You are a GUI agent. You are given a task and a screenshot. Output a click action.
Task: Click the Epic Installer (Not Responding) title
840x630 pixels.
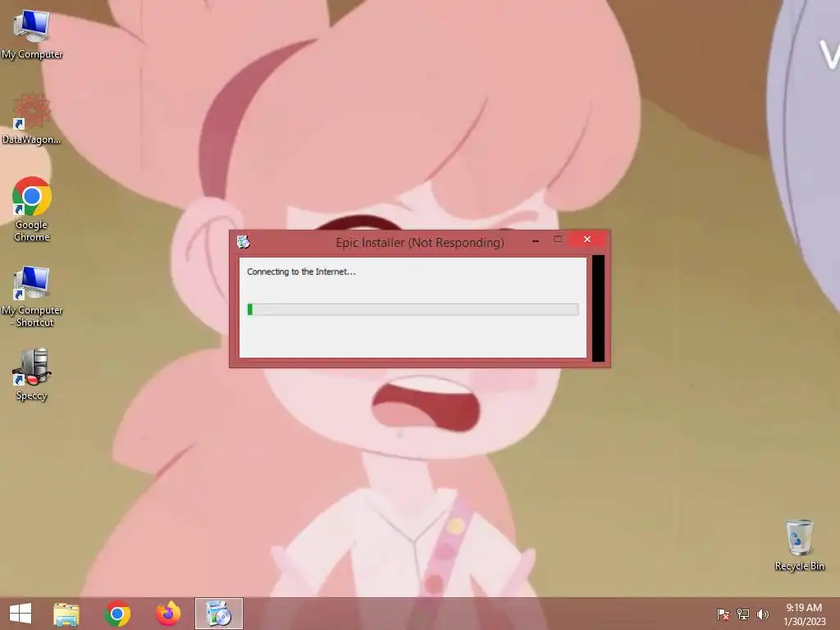point(419,243)
